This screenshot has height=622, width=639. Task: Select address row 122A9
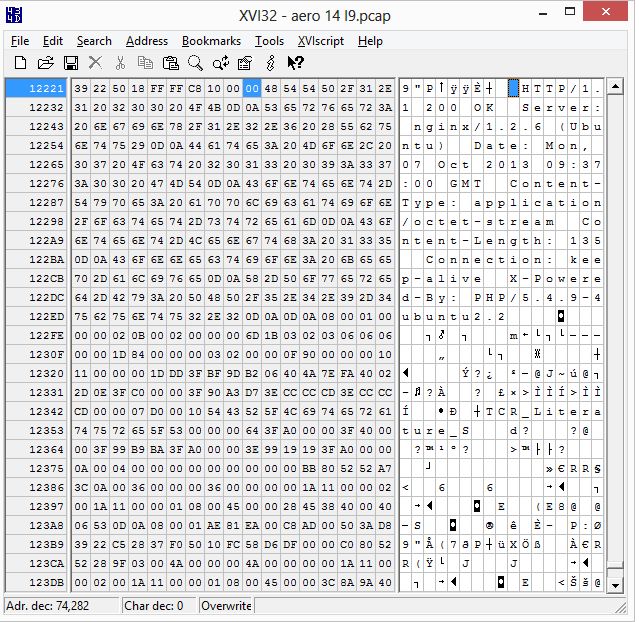click(x=36, y=240)
